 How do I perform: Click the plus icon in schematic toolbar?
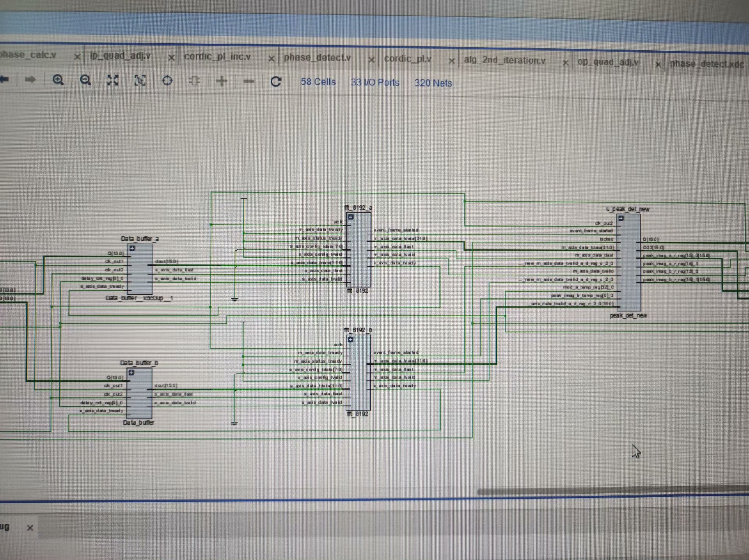pyautogui.click(x=222, y=81)
